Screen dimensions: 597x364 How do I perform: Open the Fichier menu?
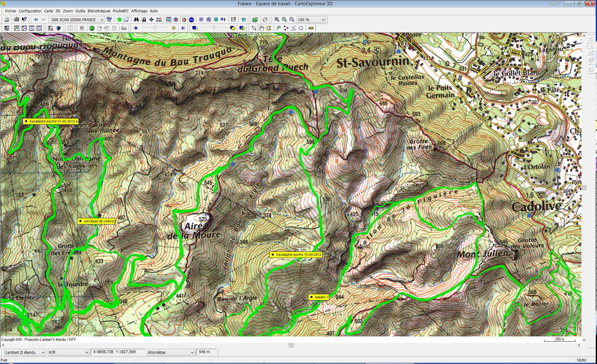(x=10, y=11)
